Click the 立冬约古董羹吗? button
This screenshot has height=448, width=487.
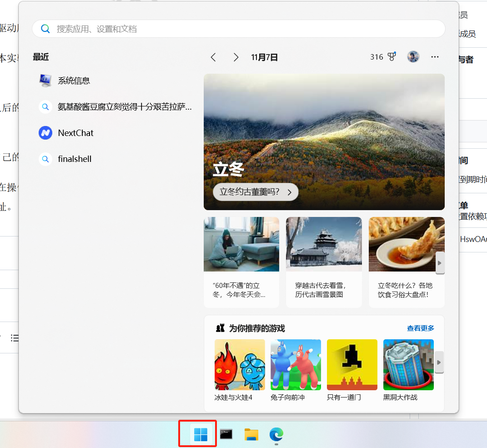[x=255, y=192]
